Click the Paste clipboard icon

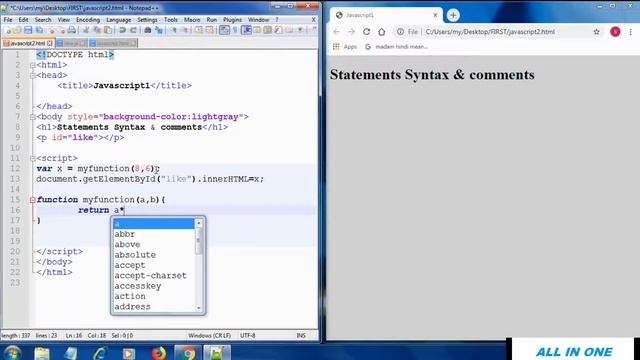pyautogui.click(x=108, y=30)
